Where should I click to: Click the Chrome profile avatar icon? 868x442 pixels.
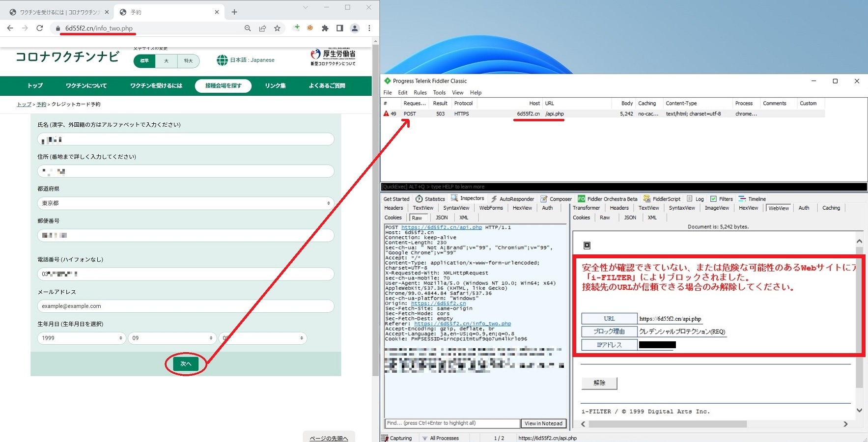pos(355,28)
